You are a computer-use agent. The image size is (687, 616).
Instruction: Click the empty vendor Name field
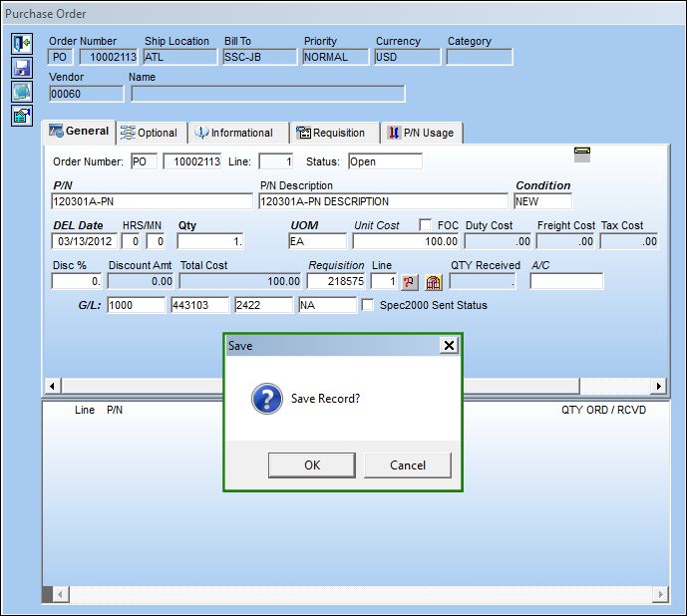pos(268,94)
